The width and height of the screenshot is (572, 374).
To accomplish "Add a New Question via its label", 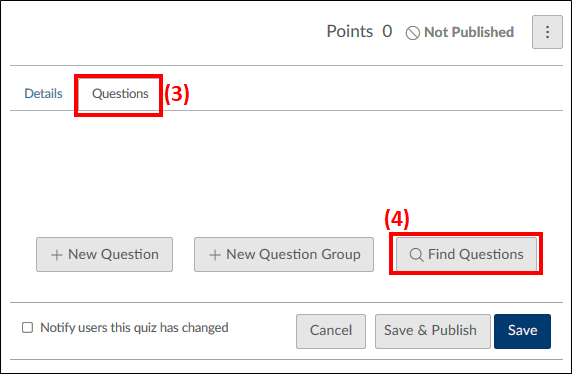I will click(113, 254).
